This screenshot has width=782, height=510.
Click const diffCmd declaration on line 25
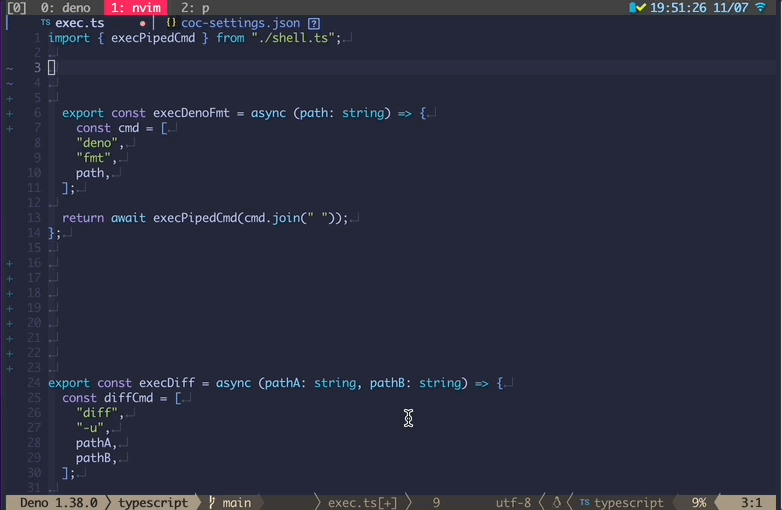(x=122, y=398)
